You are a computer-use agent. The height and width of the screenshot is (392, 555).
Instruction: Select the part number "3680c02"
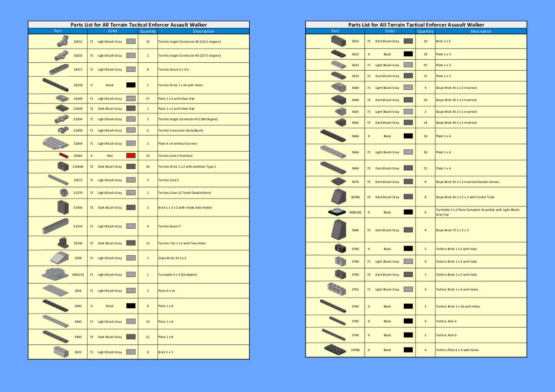tap(355, 212)
